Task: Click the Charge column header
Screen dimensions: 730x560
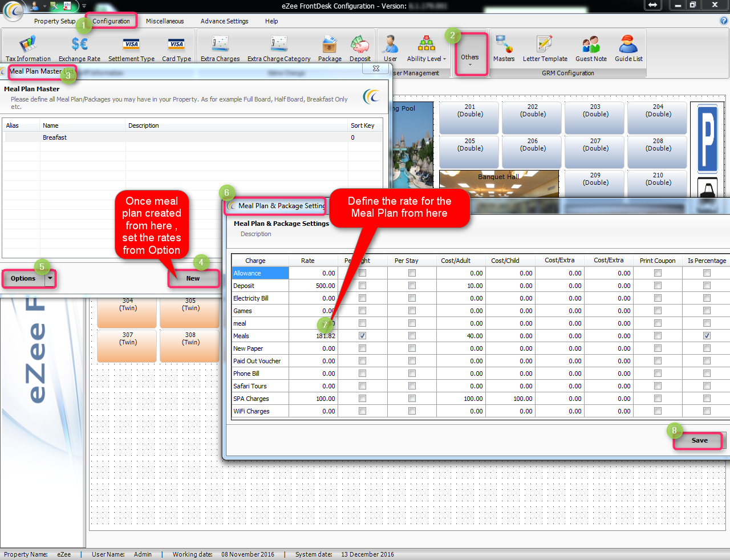Action: click(x=255, y=261)
